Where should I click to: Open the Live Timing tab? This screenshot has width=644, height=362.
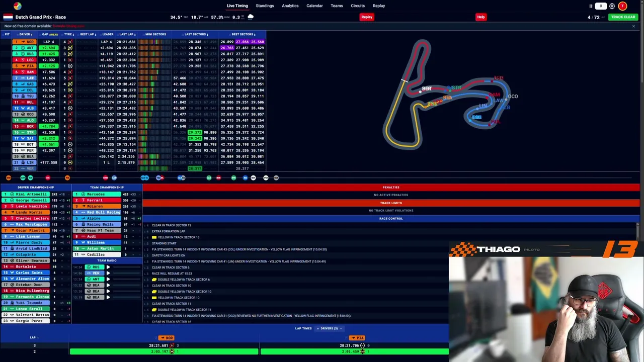tap(237, 6)
